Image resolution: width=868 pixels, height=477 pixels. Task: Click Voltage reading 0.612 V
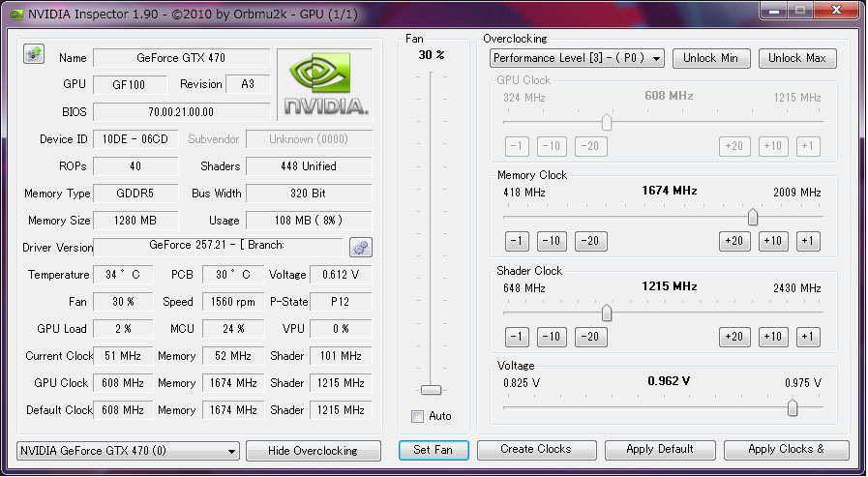click(x=341, y=275)
